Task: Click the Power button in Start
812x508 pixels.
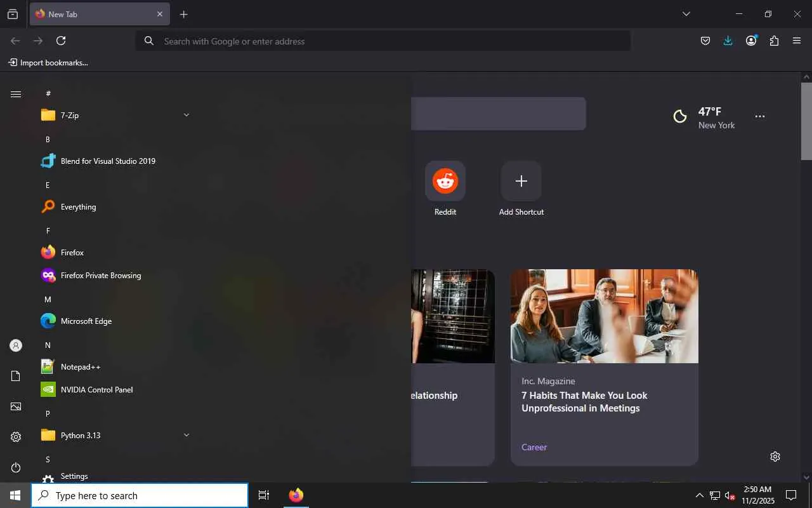Action: point(16,467)
